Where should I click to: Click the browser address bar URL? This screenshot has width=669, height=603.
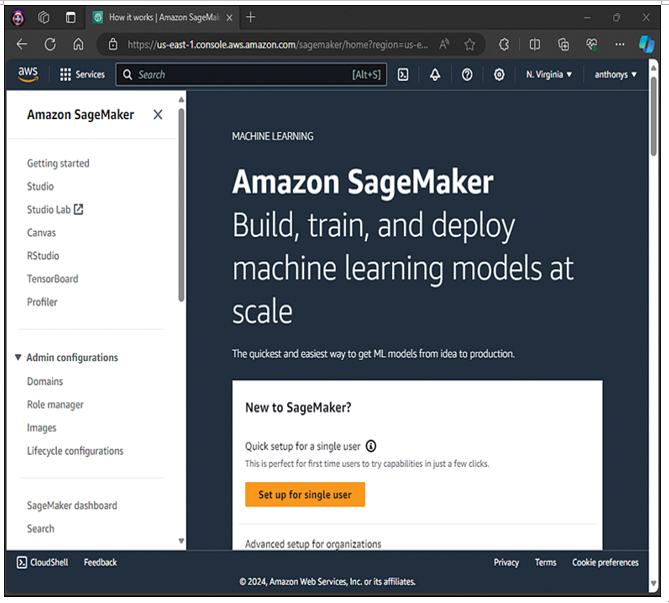[277, 44]
